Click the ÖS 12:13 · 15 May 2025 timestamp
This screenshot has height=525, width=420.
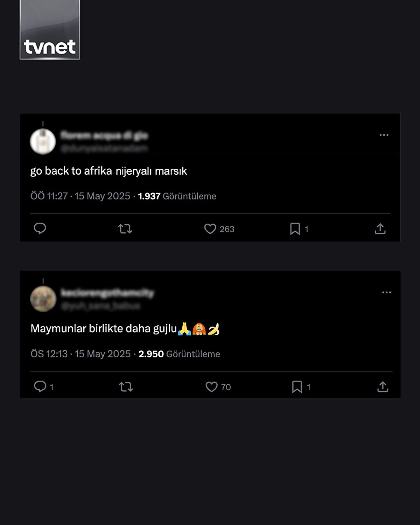tap(80, 354)
